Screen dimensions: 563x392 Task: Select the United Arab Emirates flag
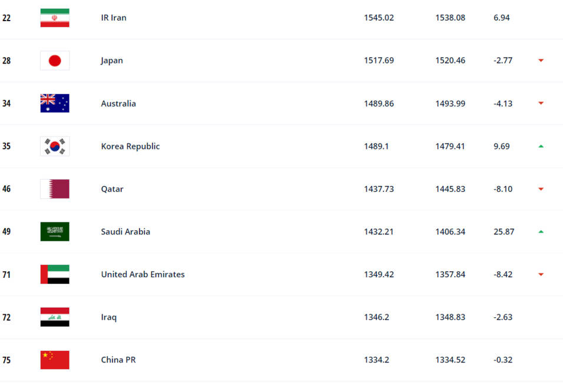click(55, 274)
